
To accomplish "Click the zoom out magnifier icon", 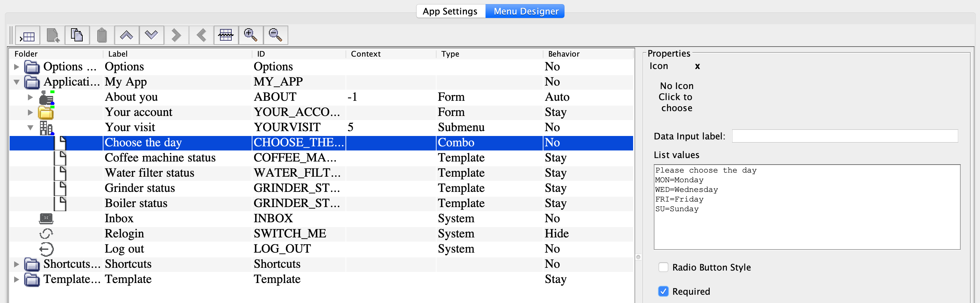I will (x=276, y=36).
